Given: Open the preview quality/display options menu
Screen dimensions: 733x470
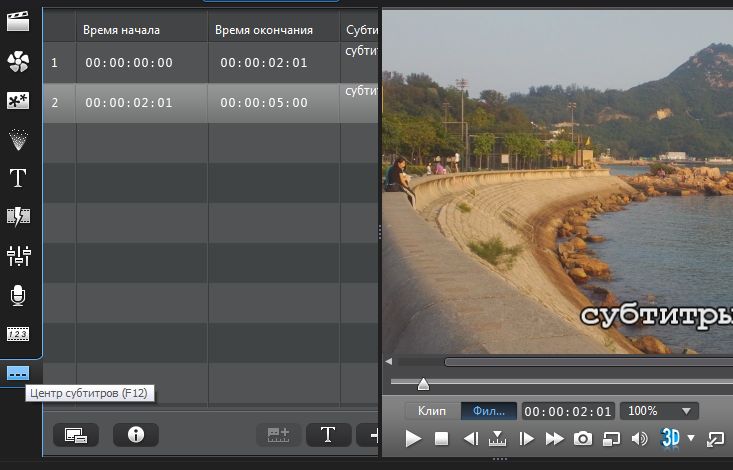Looking at the screenshot, I should [x=611, y=438].
